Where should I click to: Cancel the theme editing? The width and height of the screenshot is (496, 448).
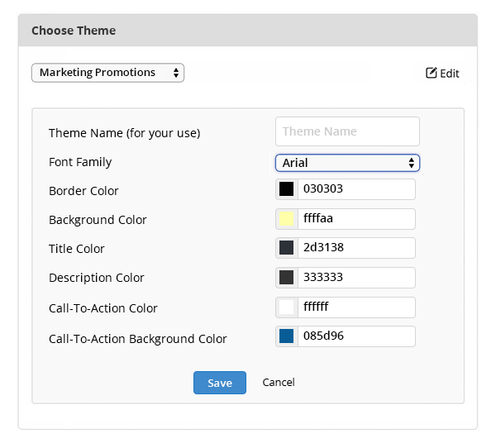279,382
